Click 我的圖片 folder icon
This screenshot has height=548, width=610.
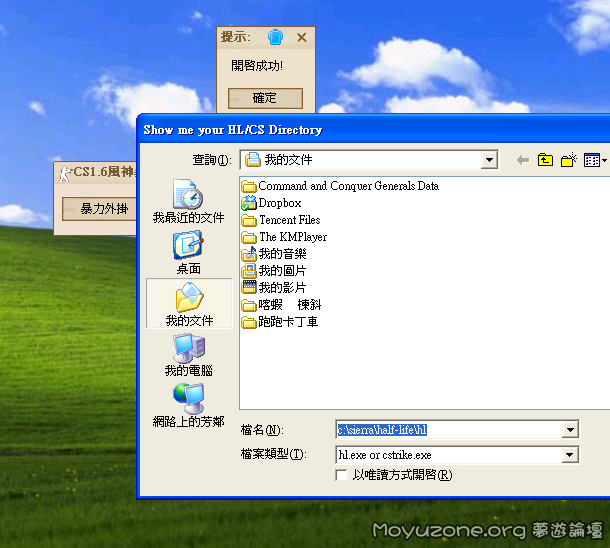(x=249, y=271)
